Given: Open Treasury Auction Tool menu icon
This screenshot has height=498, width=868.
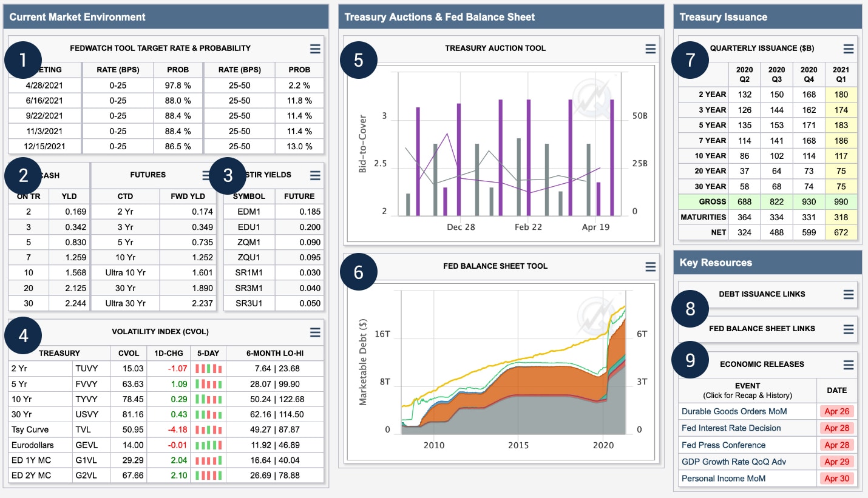Looking at the screenshot, I should coord(650,49).
